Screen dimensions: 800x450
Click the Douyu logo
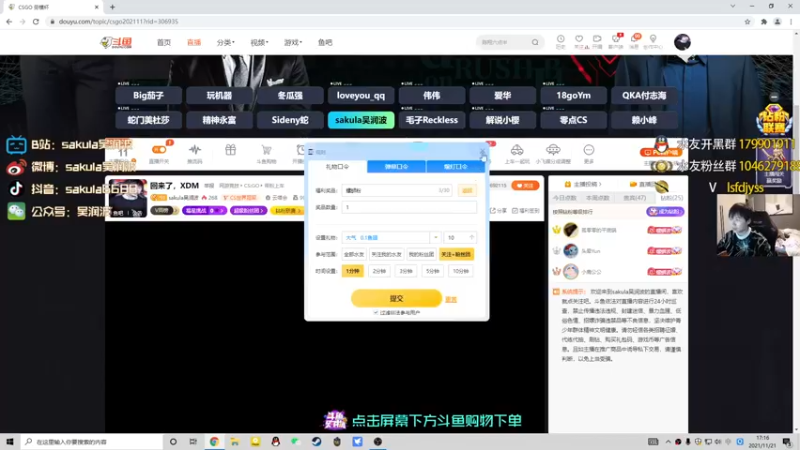116,42
